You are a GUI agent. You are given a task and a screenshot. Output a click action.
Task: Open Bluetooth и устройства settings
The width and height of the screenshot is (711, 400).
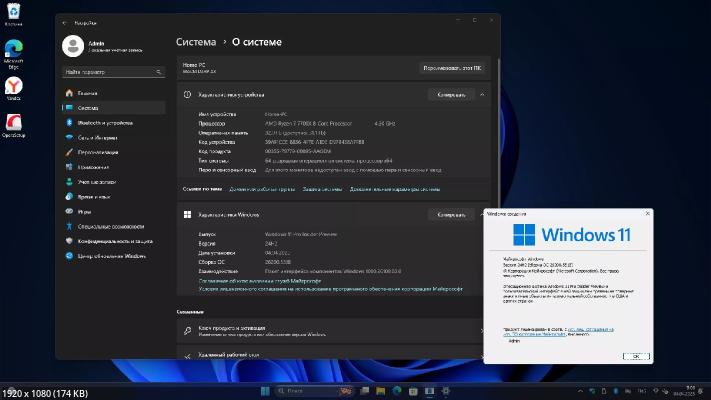click(113, 123)
